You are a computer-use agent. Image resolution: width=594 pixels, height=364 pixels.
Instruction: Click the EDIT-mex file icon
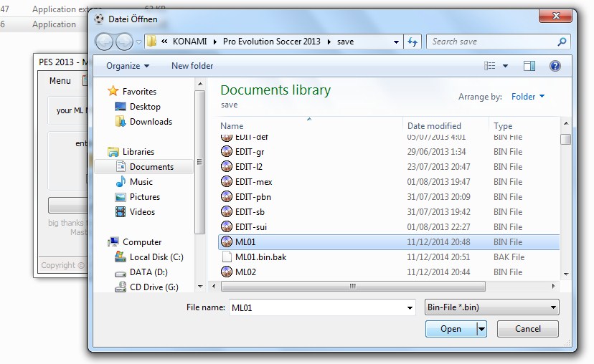tap(227, 181)
